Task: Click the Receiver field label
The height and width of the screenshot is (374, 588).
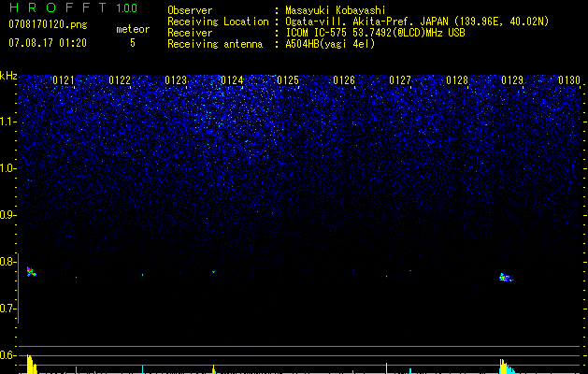Action: tap(190, 33)
